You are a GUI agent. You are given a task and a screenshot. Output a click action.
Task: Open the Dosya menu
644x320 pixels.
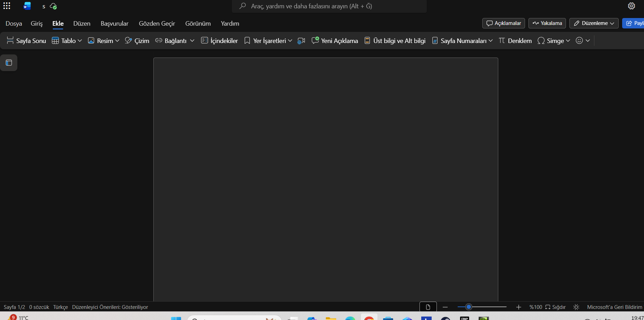click(14, 24)
